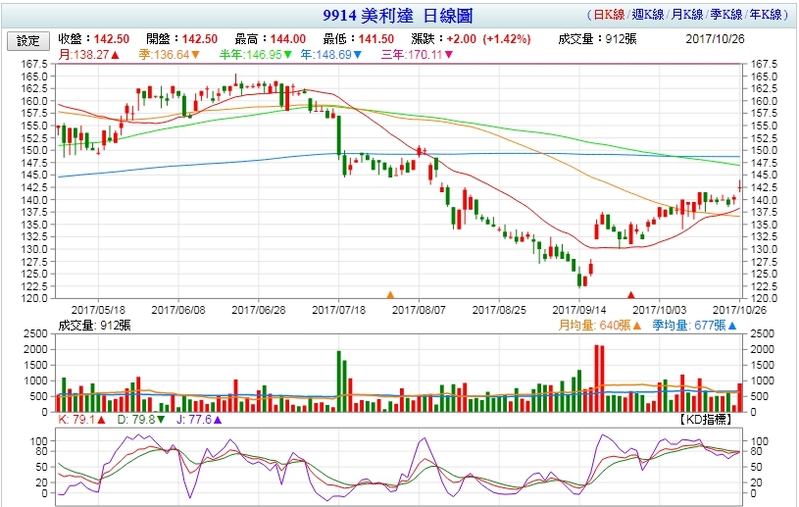This screenshot has height=507, width=799.
Task: Switch to 年K線 yearly chart
Action: tap(765, 14)
